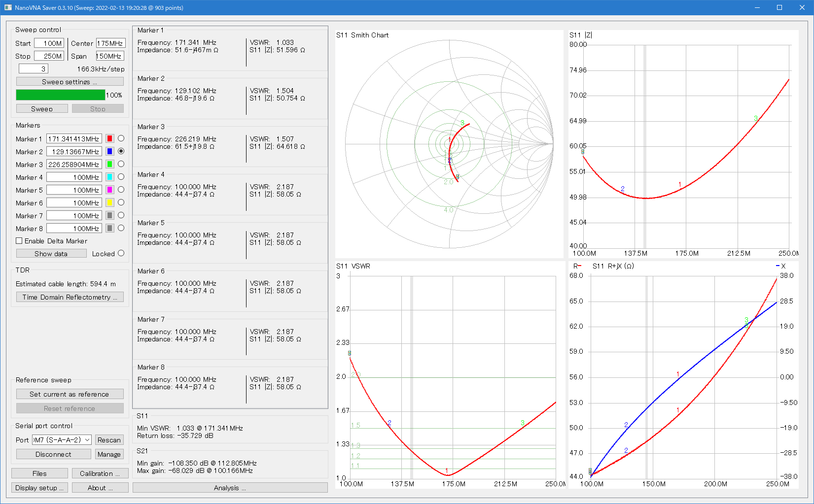The width and height of the screenshot is (814, 504).
Task: Open the Calibration window
Action: coord(100,473)
